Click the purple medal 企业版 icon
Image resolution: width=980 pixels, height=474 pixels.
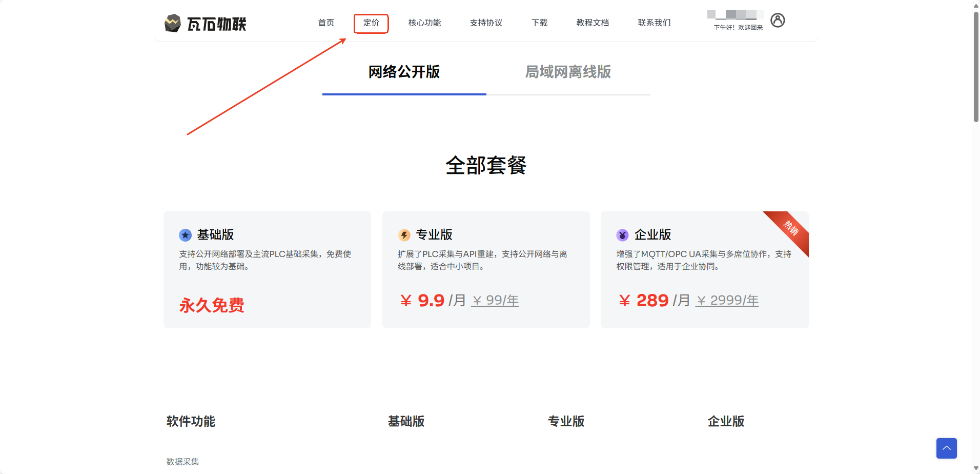(622, 235)
